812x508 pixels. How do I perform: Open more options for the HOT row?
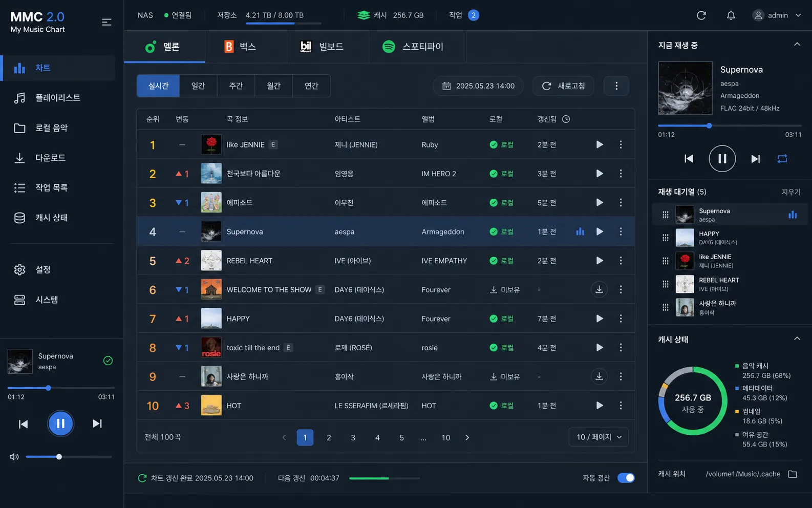621,406
